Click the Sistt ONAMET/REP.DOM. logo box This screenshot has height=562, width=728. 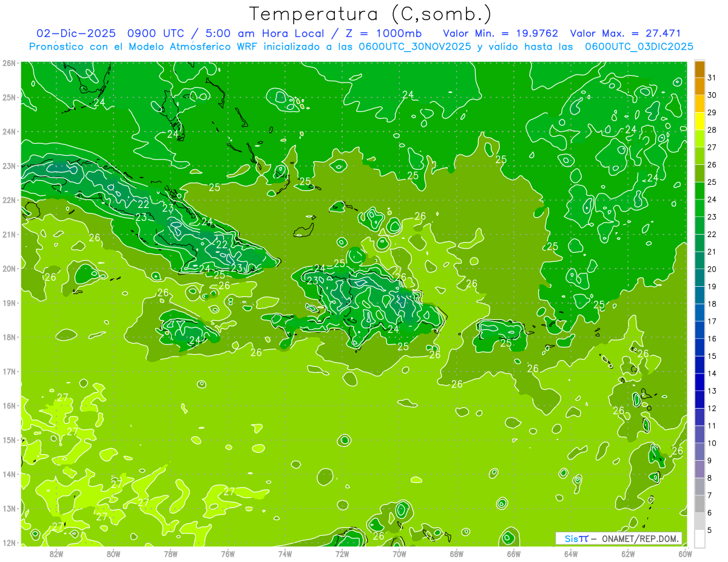tap(619, 538)
